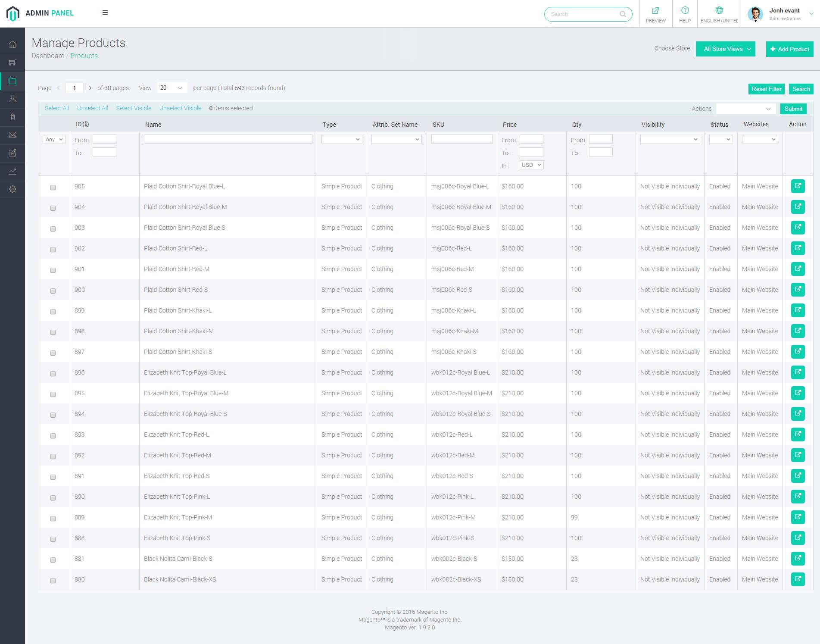The width and height of the screenshot is (820, 644).
Task: Check the box for product ID 904
Action: tap(53, 208)
